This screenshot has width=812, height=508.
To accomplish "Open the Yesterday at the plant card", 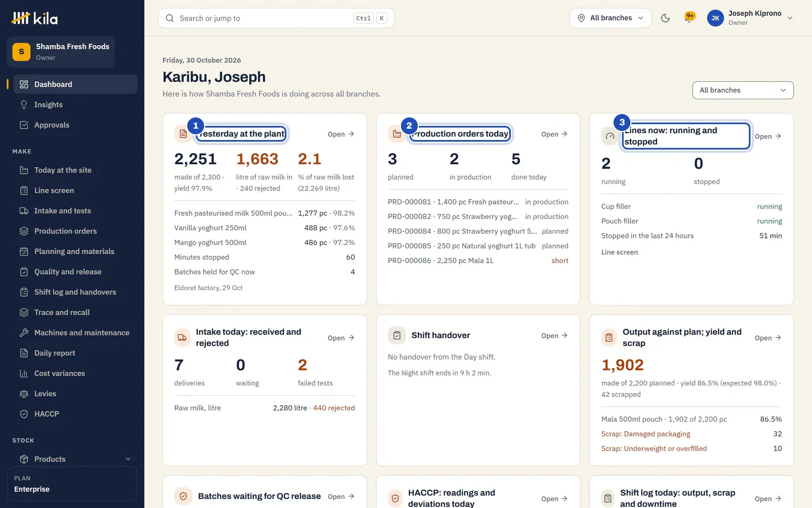I will pos(341,134).
